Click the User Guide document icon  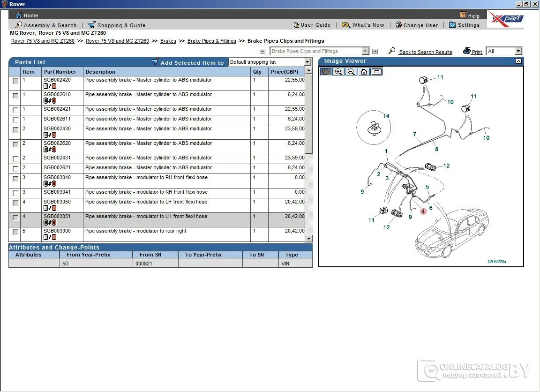[x=296, y=25]
